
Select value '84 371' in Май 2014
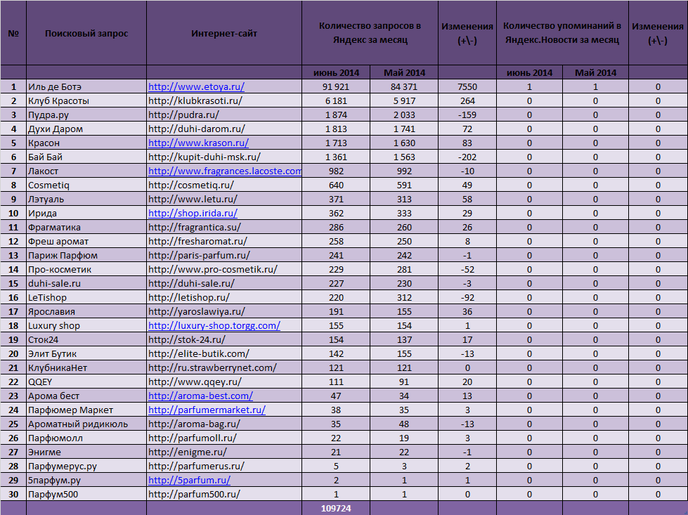pos(404,87)
